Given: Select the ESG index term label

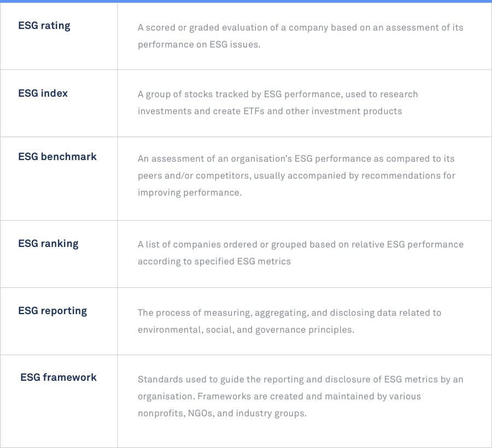Looking at the screenshot, I should [43, 93].
